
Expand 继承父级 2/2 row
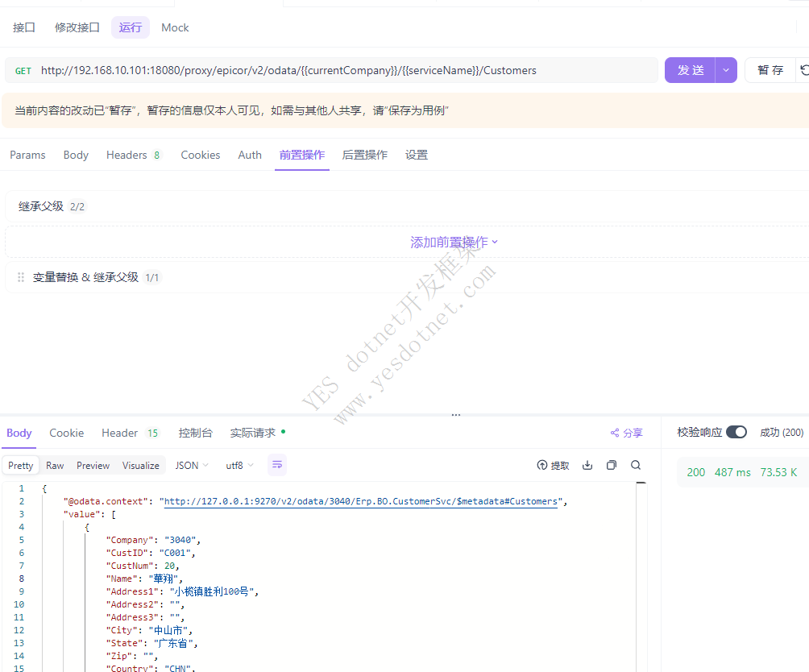pos(406,207)
